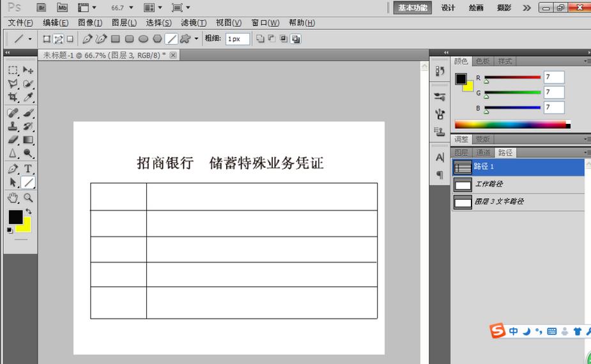Select the Eyedropper tool

coord(28,97)
